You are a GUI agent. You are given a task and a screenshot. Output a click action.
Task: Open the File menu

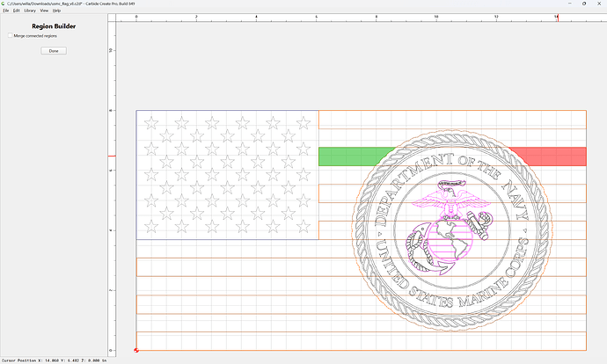click(x=6, y=11)
